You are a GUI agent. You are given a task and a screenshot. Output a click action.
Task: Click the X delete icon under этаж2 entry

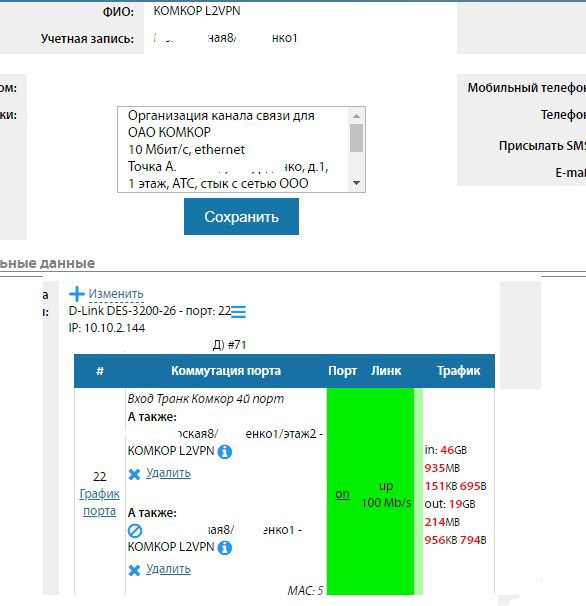(x=134, y=474)
